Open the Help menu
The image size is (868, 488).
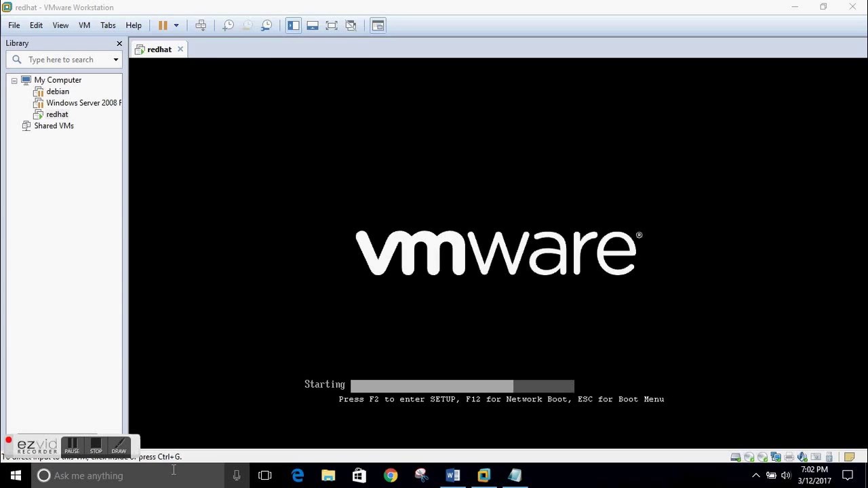pos(134,25)
